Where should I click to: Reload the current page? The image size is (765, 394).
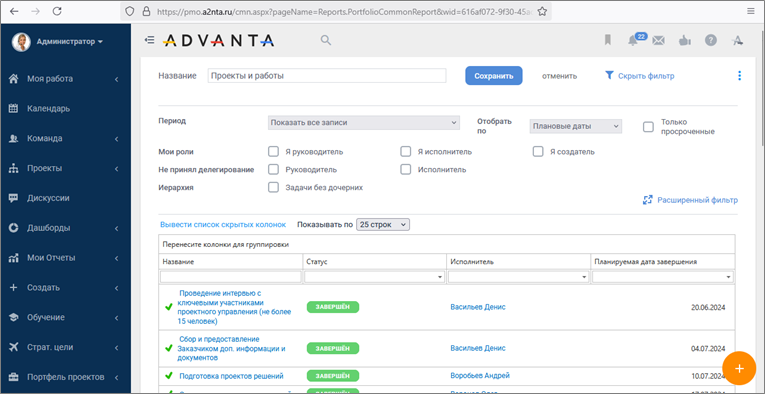(57, 12)
